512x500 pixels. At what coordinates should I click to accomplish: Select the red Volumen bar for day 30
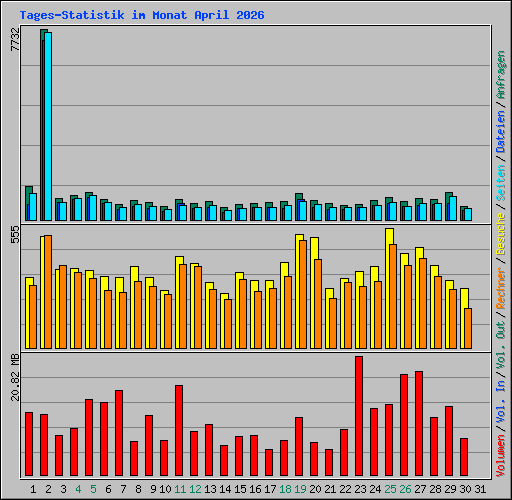coord(464,457)
